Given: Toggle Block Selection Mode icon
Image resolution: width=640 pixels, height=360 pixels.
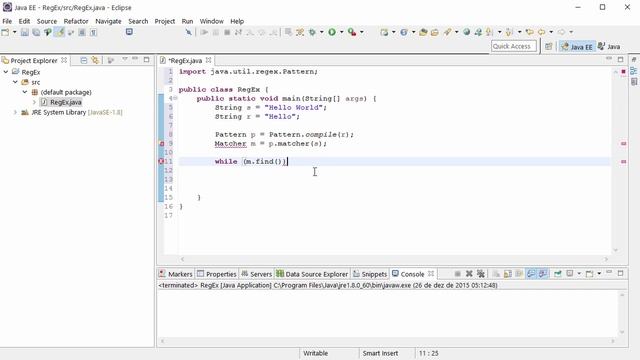Looking at the screenshot, I should click(82, 32).
